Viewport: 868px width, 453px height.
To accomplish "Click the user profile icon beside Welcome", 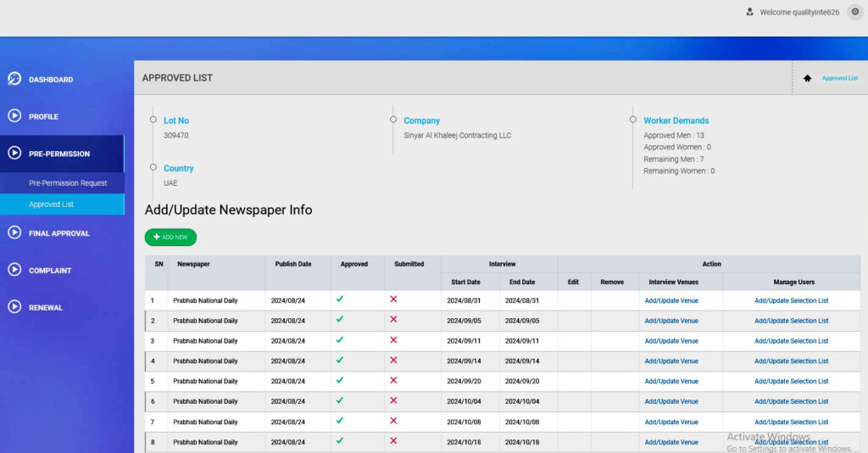I will 749,12.
